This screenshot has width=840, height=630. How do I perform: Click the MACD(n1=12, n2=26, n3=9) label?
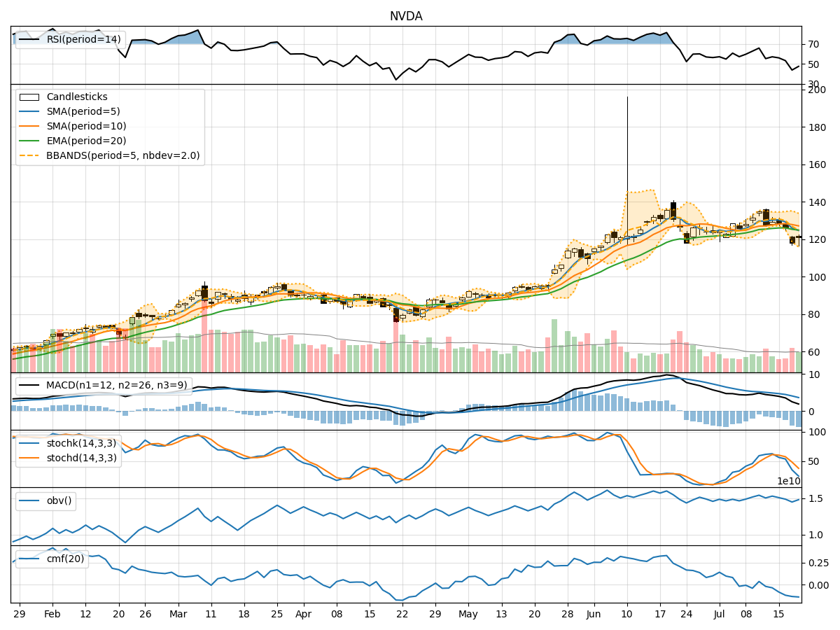(115, 385)
